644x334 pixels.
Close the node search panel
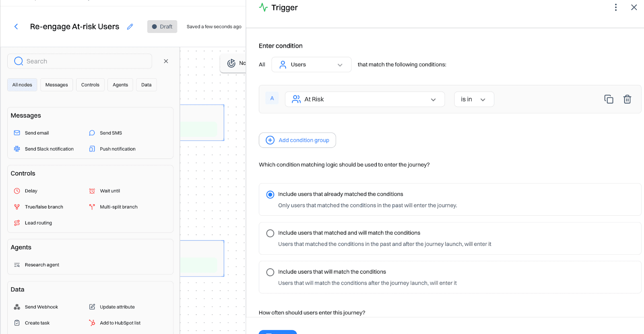pyautogui.click(x=166, y=61)
